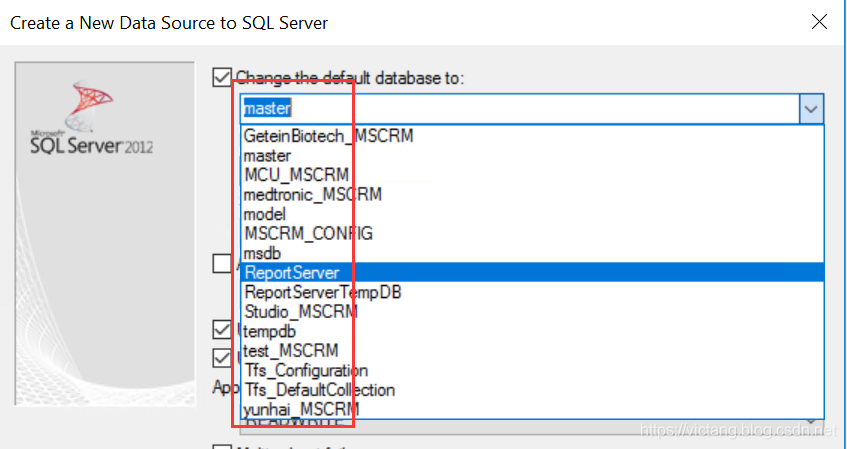Select test_MSCRM database
The image size is (847, 449).
(x=532, y=351)
